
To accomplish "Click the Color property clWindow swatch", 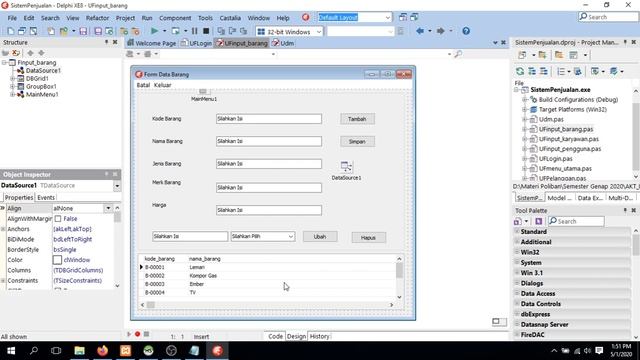I will [x=57, y=260].
